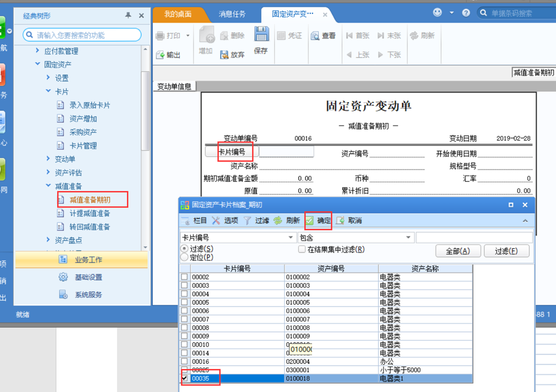Screen dimensions: 556x392
Task: Open the 卡片编号 field dropdown
Action: pos(291,237)
